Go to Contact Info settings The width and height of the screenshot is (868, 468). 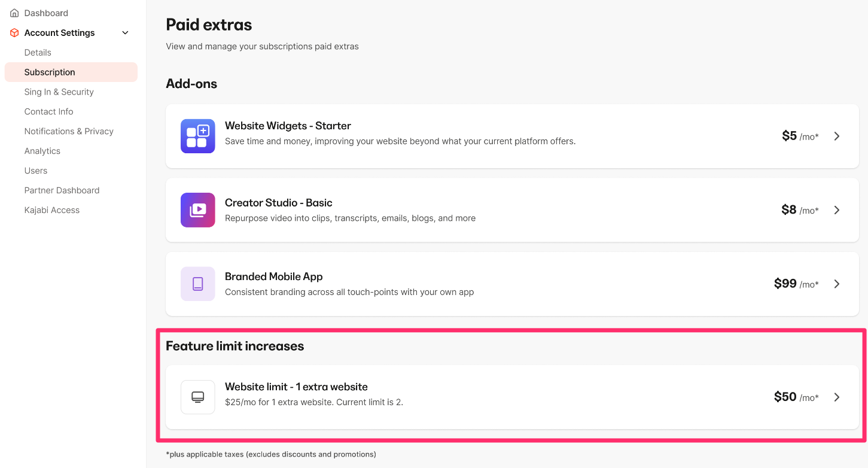[x=48, y=111]
